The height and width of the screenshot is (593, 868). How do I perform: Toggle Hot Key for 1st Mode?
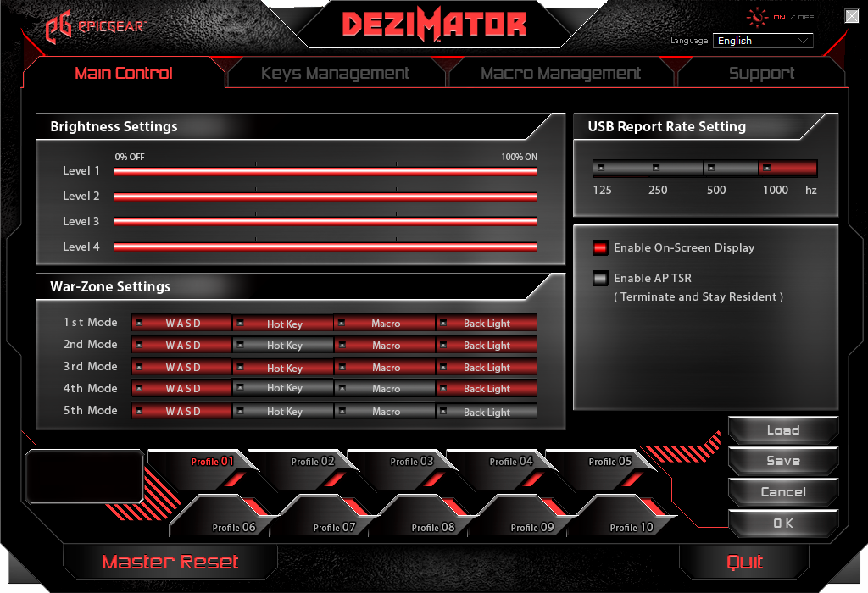click(x=283, y=323)
